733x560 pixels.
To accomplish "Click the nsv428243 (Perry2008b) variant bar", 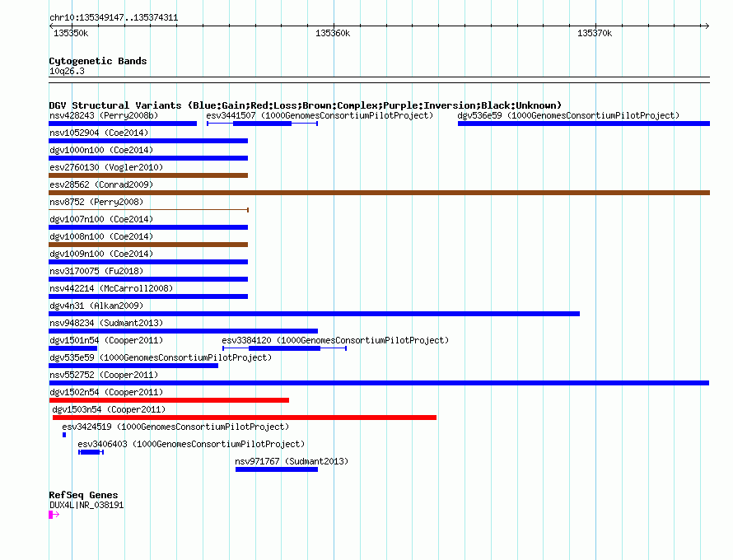I will [123, 124].
